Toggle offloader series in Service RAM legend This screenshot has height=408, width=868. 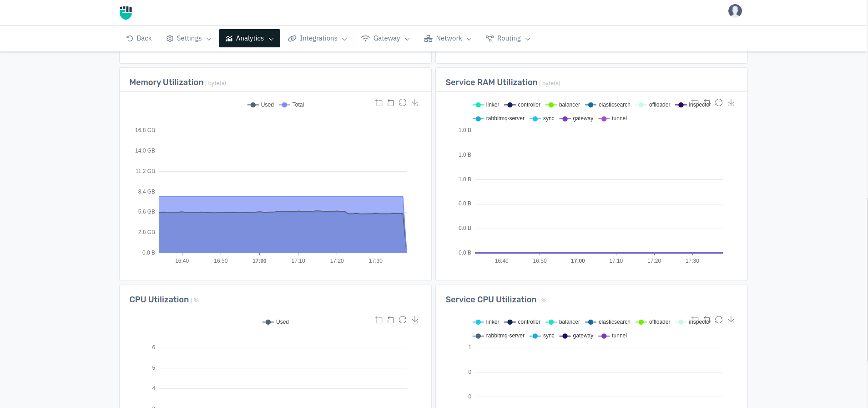coord(653,105)
